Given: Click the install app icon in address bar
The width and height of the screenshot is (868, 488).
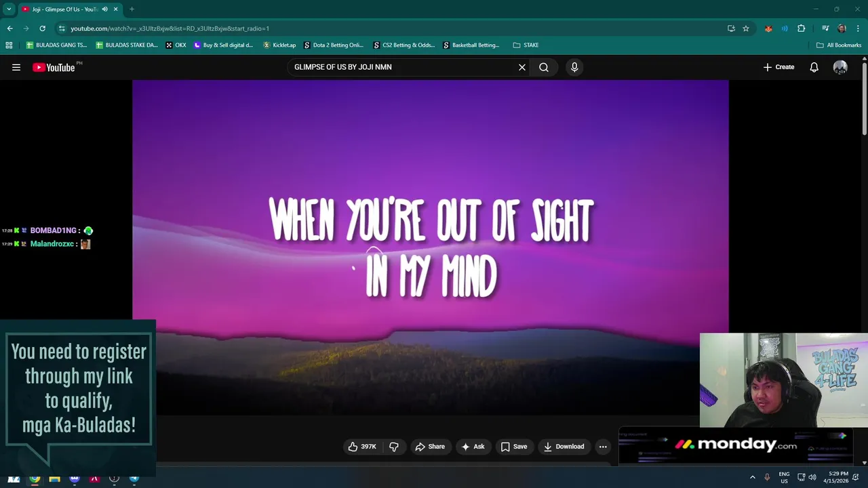Looking at the screenshot, I should (x=731, y=28).
